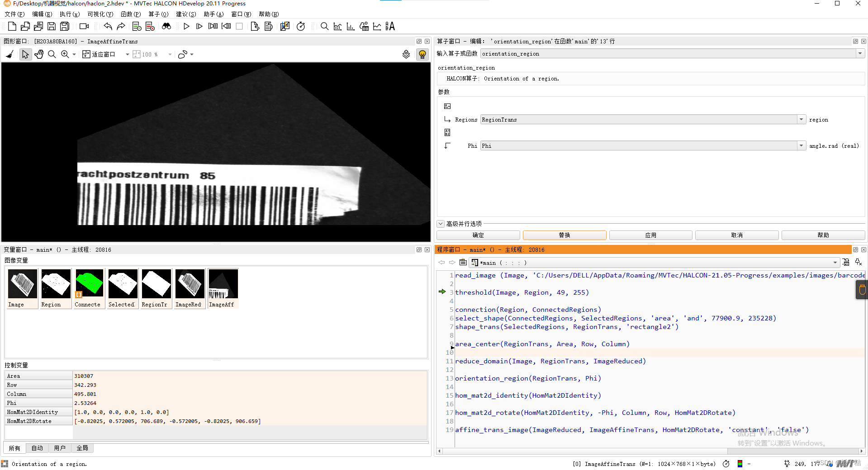Switch to the 全局 variable tab

click(x=82, y=448)
